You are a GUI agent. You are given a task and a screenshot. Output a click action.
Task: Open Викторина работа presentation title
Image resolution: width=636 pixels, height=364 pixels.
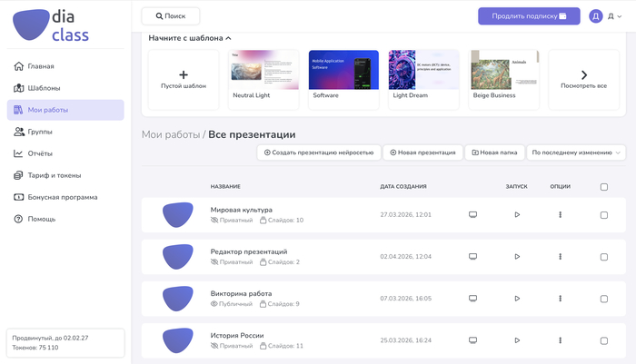[241, 293]
